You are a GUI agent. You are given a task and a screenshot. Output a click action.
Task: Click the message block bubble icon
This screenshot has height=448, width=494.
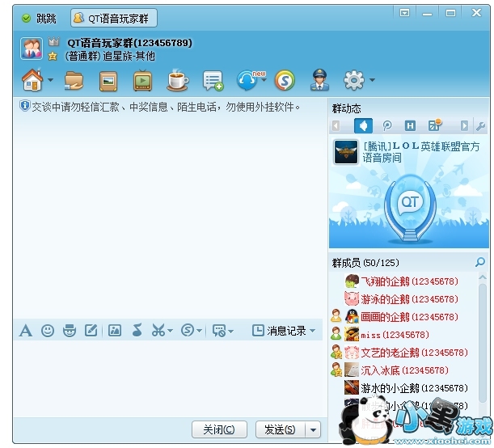[219, 331]
